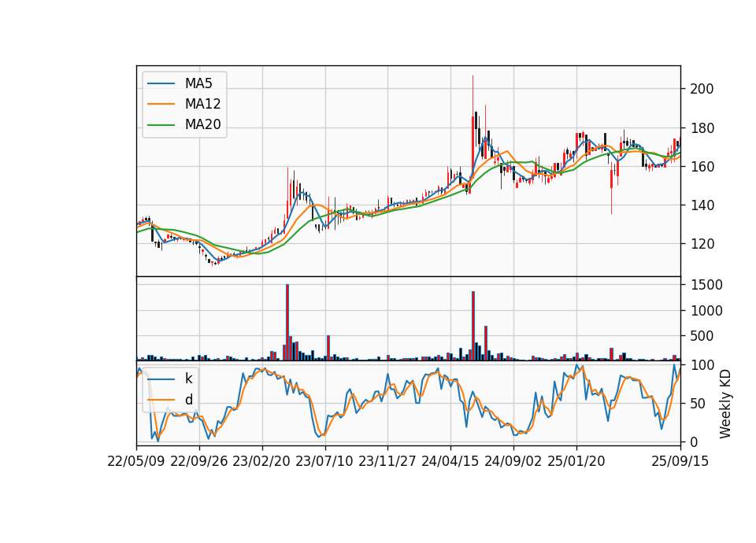
Task: Click the 50 KD axis label
Action: click(699, 404)
